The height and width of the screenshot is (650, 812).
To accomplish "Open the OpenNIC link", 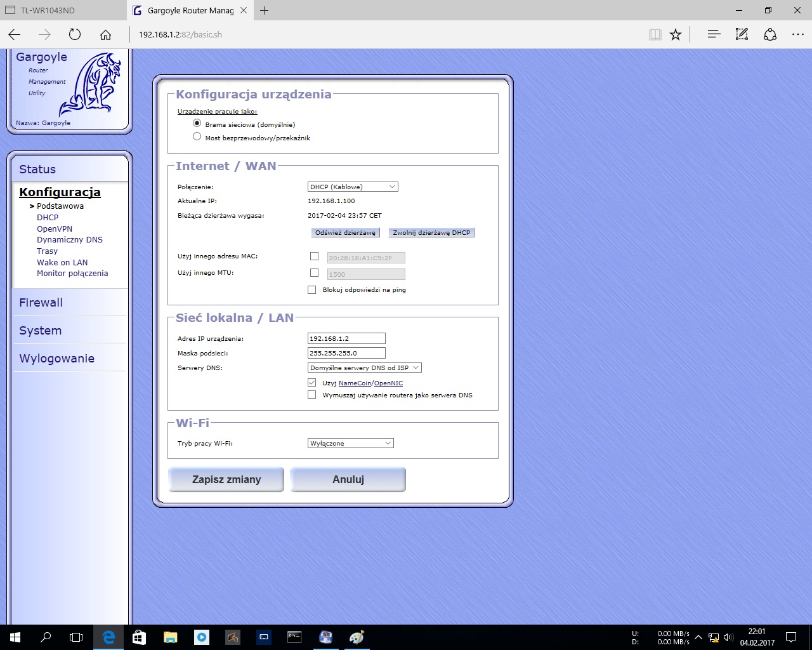I will 388,383.
